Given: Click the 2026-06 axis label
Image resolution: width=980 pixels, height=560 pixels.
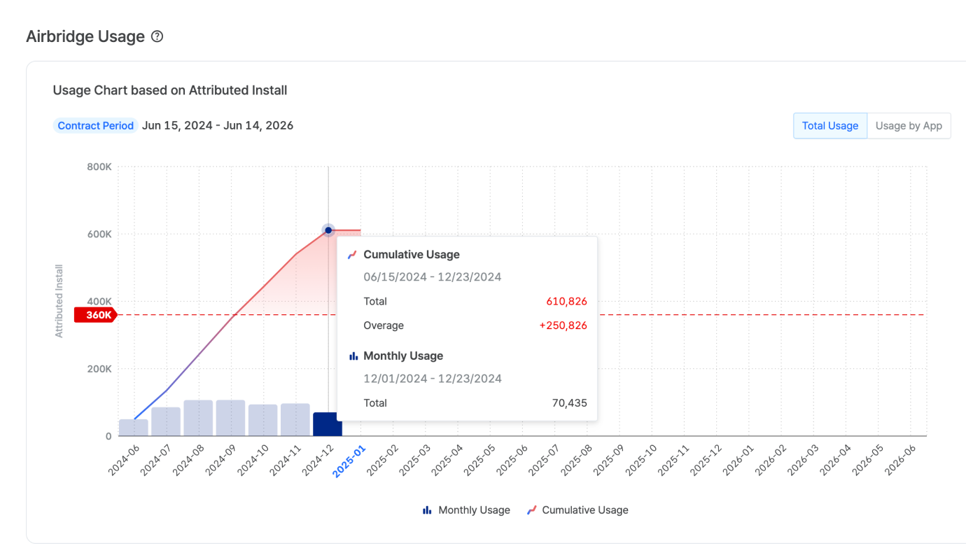Looking at the screenshot, I should click(x=899, y=461).
